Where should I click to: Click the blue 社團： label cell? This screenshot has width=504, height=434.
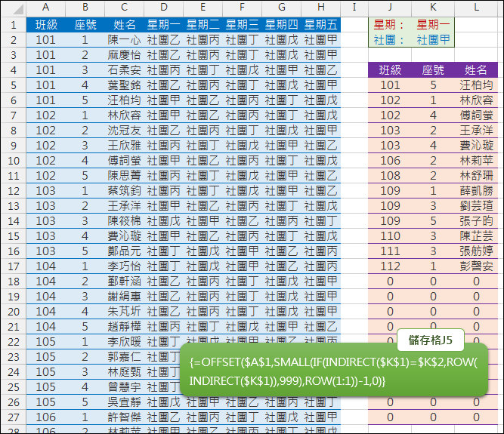tap(390, 40)
